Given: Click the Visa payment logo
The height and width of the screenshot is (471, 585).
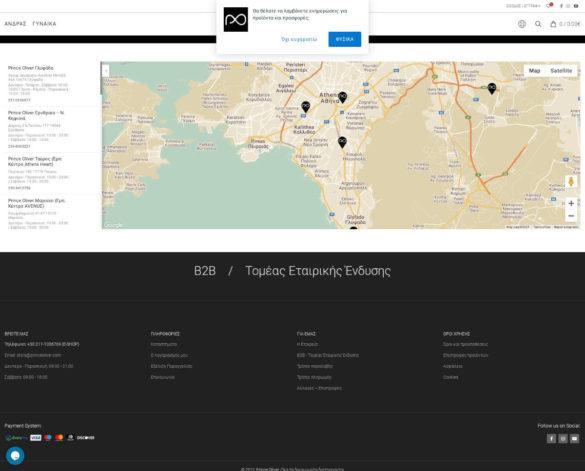Looking at the screenshot, I should pyautogui.click(x=36, y=438).
